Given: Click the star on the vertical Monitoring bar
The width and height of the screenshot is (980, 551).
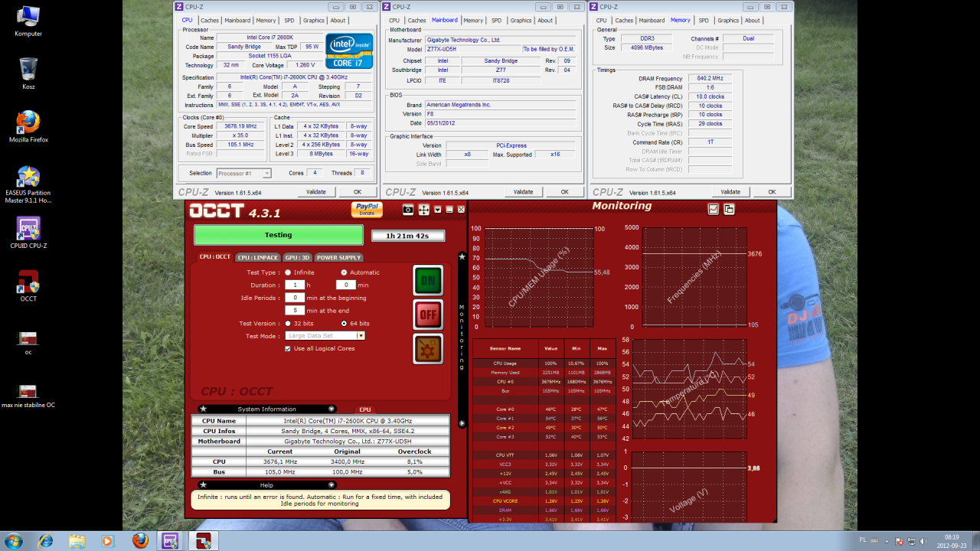Looking at the screenshot, I should point(462,257).
